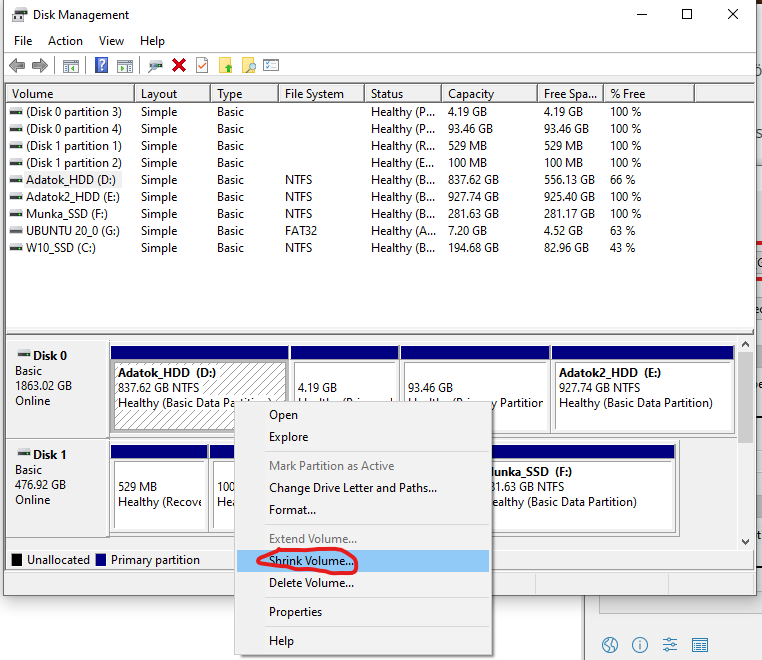Click the folder with green arrow icon

(226, 66)
